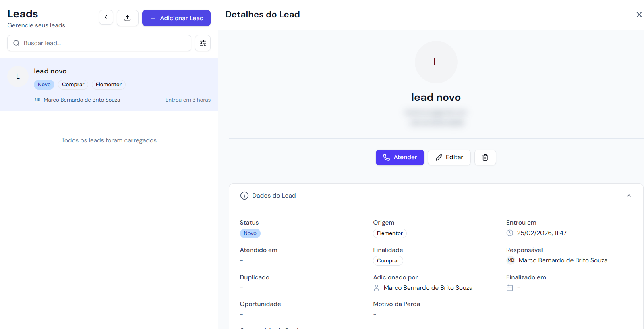Click the Editar button

(449, 158)
